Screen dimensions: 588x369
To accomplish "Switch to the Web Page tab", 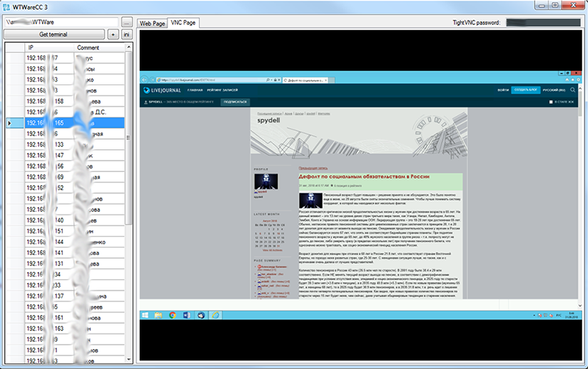I will pyautogui.click(x=153, y=24).
